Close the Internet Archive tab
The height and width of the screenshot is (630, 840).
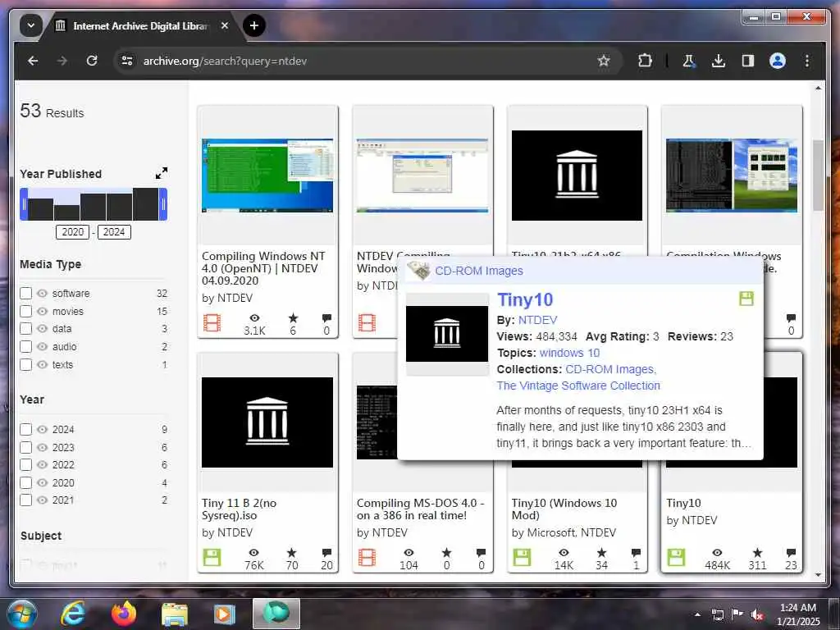tap(225, 25)
